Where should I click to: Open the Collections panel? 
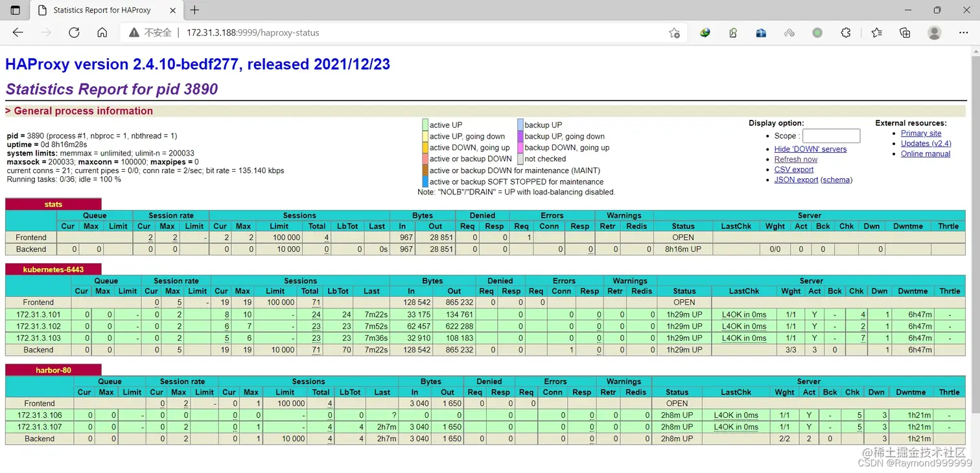(905, 32)
